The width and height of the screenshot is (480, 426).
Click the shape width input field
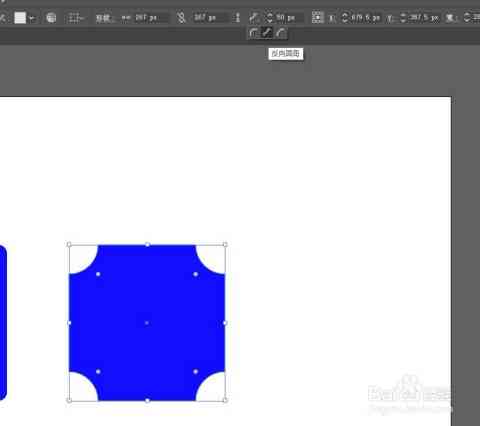pos(151,17)
